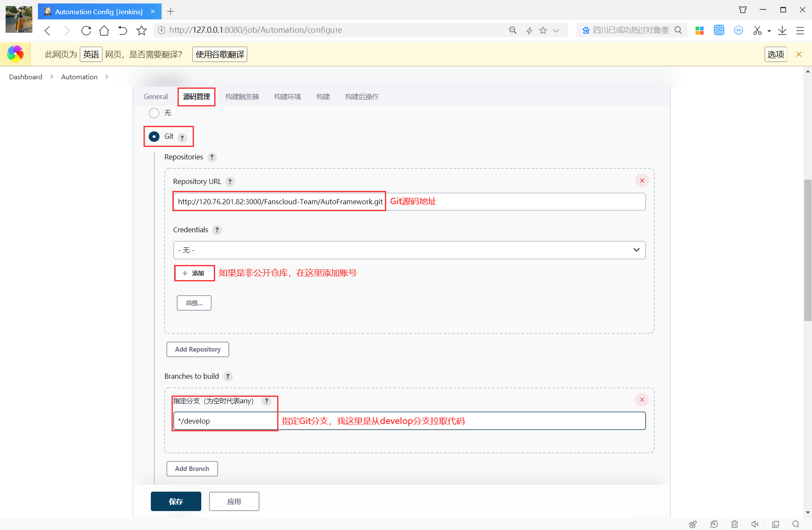Switch to the 构建触发器 tab
This screenshot has height=530, width=812.
tap(242, 97)
